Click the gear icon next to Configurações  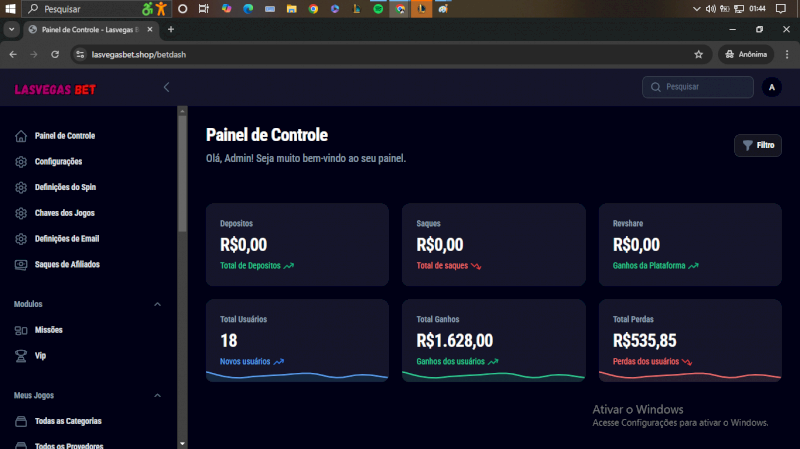pos(21,162)
